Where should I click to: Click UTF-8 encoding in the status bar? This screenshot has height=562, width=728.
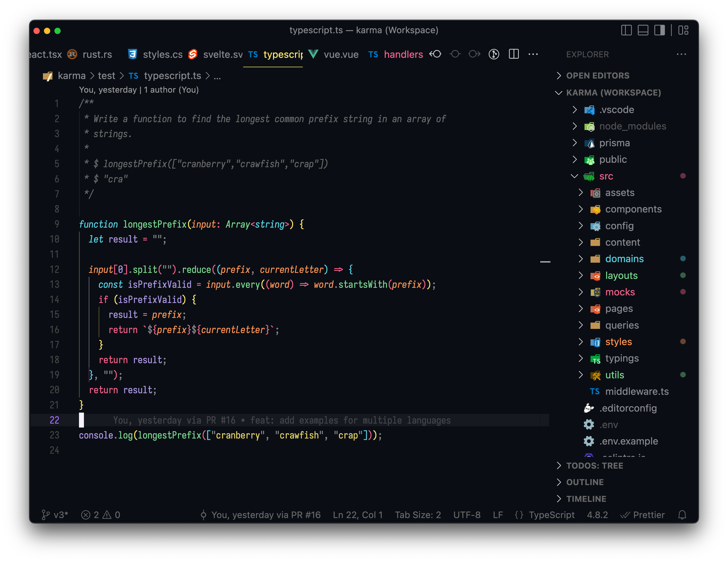coord(467,515)
